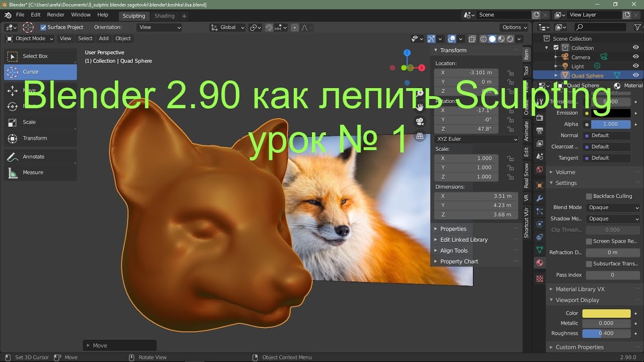Open the Object Mode dropdown
This screenshot has height=362, width=644.
pos(30,39)
